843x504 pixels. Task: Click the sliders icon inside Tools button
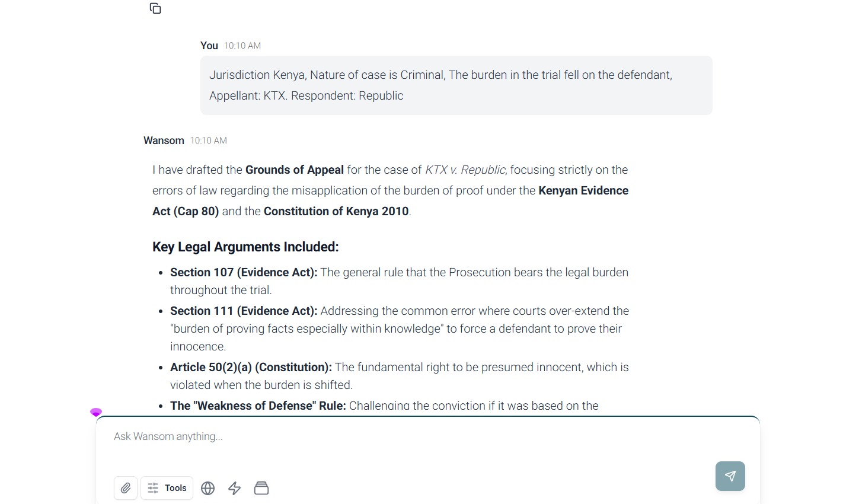pyautogui.click(x=153, y=488)
